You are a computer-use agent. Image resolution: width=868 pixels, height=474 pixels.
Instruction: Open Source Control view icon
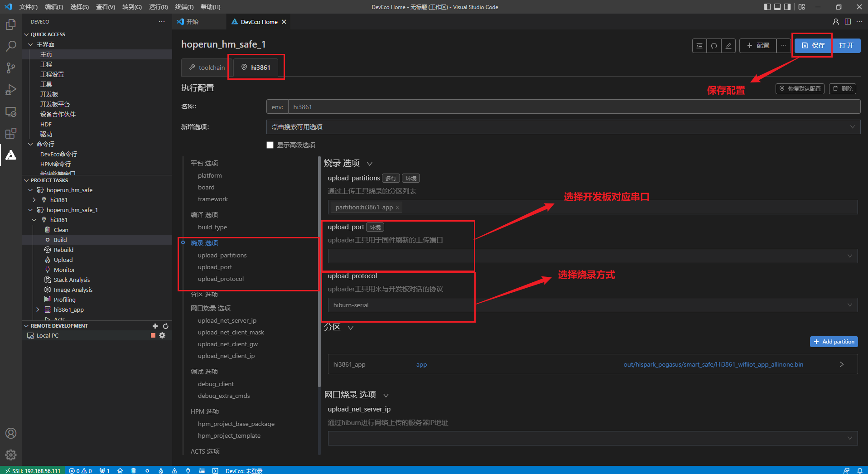click(11, 68)
